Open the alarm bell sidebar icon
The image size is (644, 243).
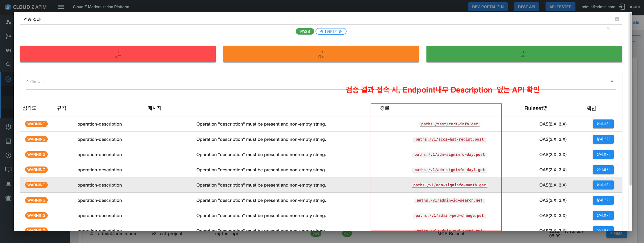coord(8,198)
